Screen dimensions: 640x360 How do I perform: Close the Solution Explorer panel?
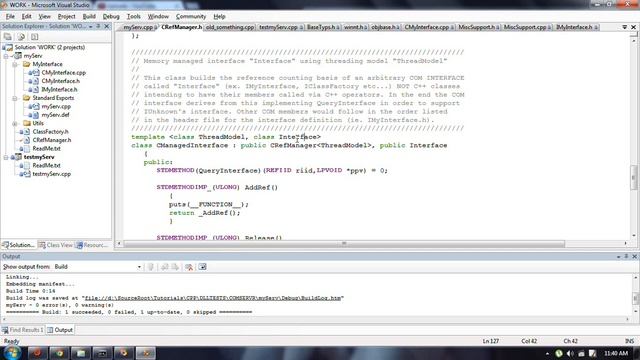click(x=107, y=26)
